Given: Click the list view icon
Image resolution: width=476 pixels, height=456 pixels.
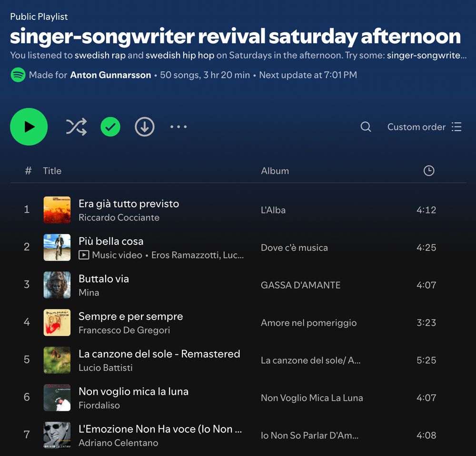Looking at the screenshot, I should (456, 127).
